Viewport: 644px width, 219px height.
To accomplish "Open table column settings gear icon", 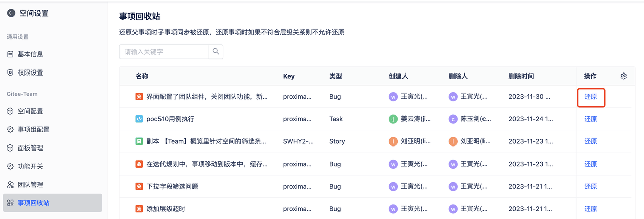I will (x=624, y=76).
